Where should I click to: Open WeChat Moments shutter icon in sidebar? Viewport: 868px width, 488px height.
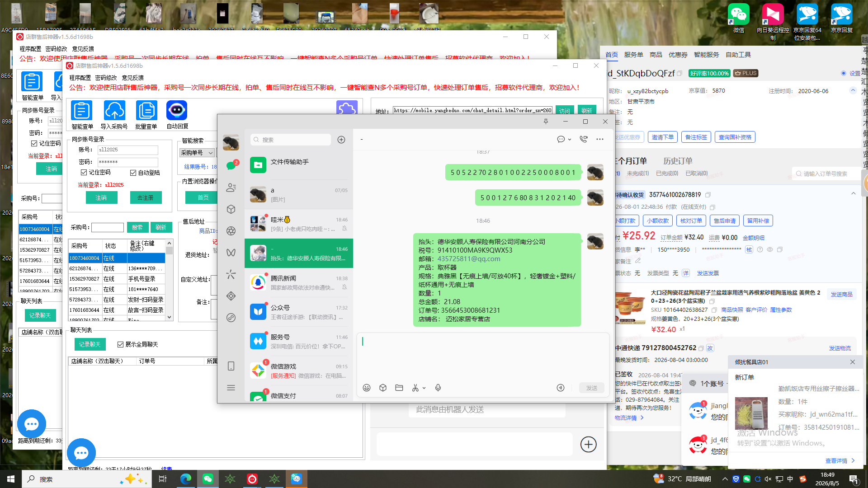(x=231, y=231)
